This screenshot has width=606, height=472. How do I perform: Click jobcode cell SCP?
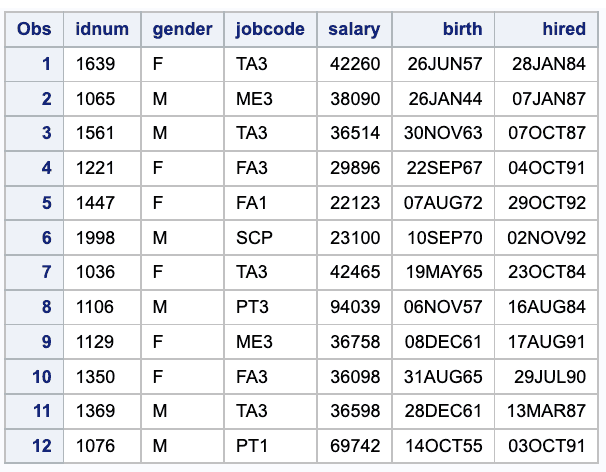coord(252,238)
